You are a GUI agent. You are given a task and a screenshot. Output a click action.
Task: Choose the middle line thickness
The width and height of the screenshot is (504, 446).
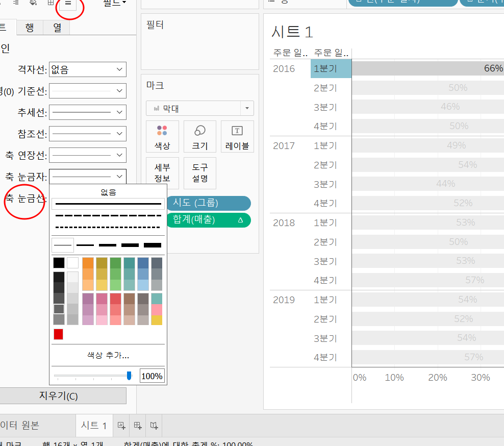[108, 245]
